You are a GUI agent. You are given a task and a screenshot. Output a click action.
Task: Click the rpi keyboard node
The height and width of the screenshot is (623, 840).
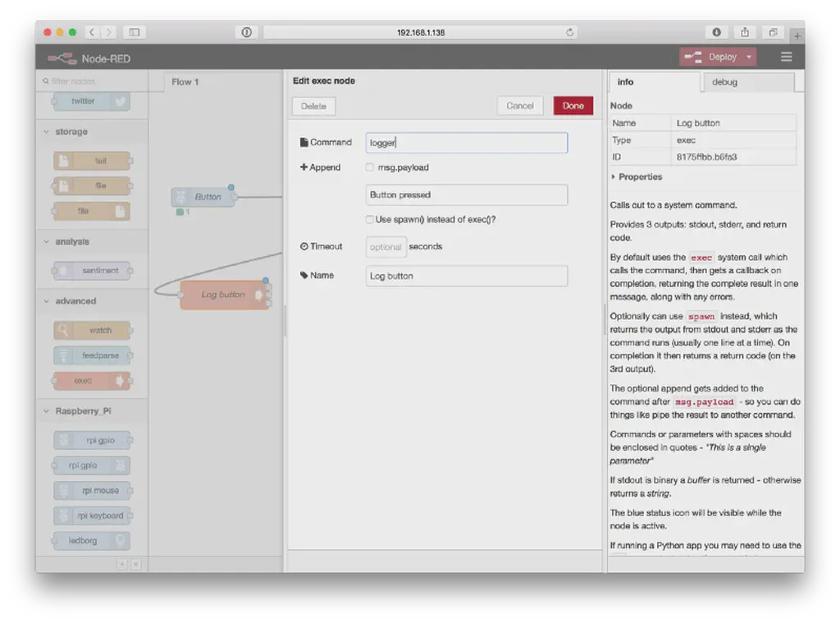click(90, 515)
